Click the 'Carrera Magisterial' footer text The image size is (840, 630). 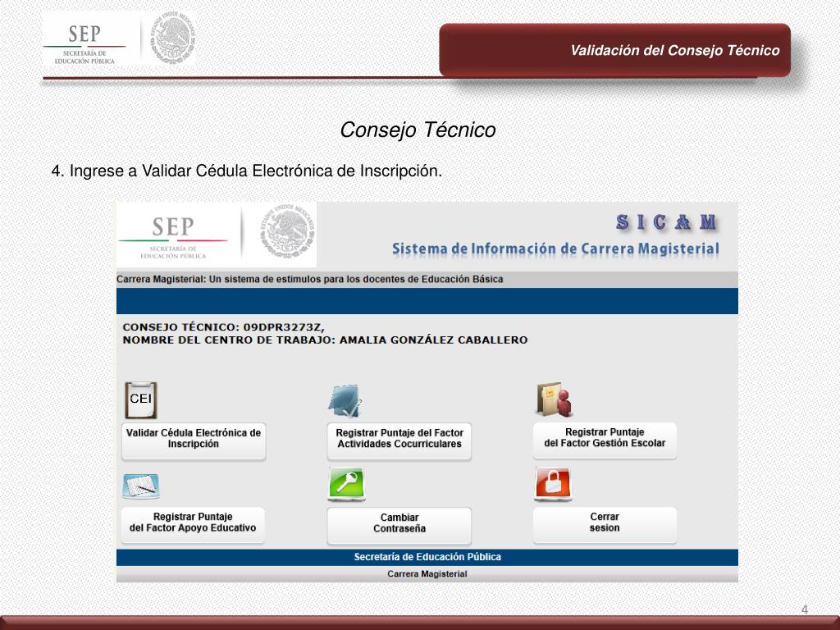427,573
